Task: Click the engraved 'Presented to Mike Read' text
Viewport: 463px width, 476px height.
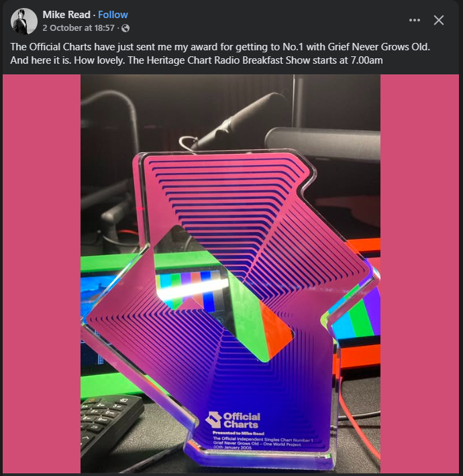Action: click(x=238, y=433)
